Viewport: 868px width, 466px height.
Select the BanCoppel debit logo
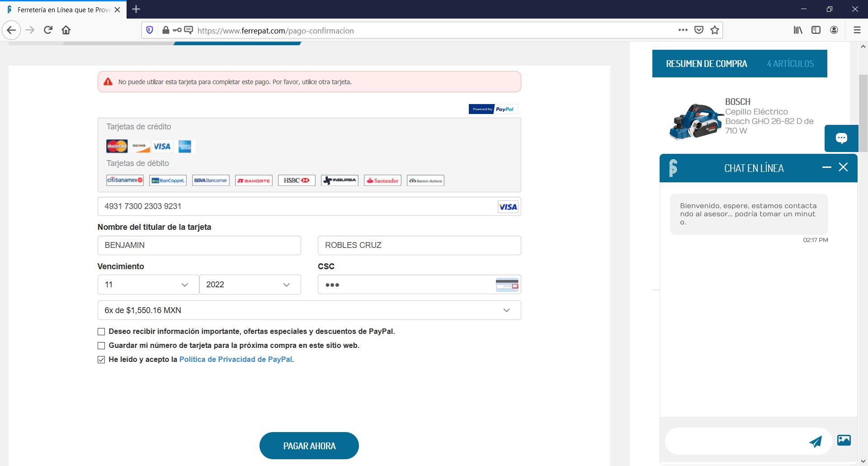pyautogui.click(x=168, y=181)
